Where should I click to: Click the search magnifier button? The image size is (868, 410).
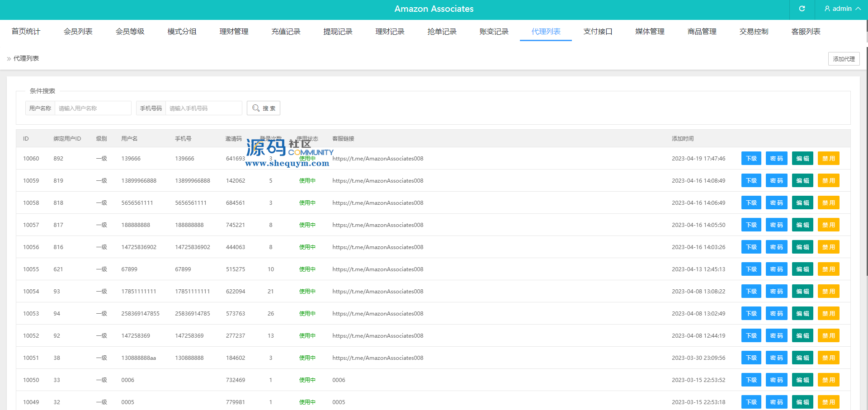(264, 108)
